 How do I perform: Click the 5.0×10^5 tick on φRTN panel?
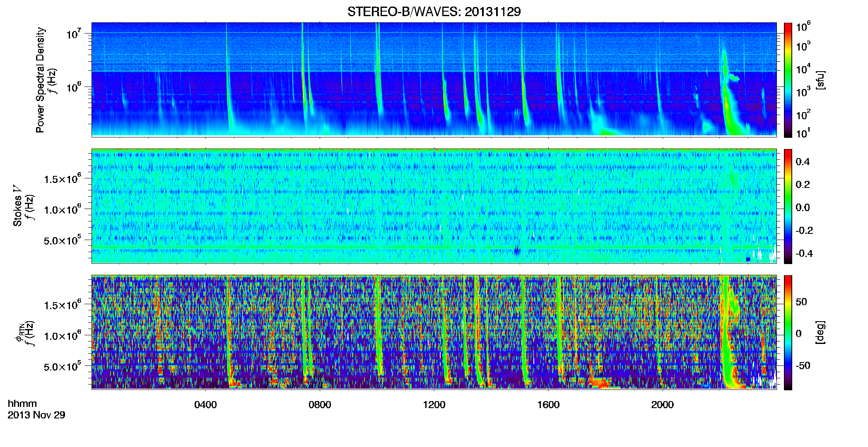point(63,367)
